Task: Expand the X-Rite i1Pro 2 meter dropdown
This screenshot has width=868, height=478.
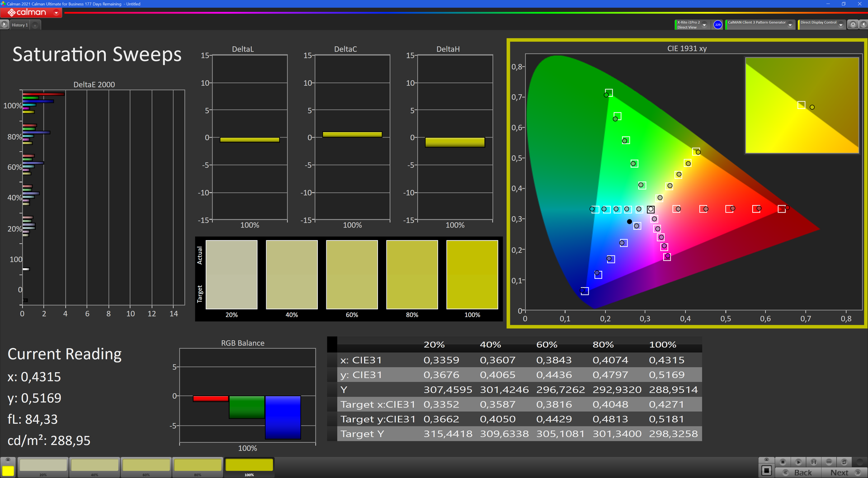Action: [x=704, y=25]
